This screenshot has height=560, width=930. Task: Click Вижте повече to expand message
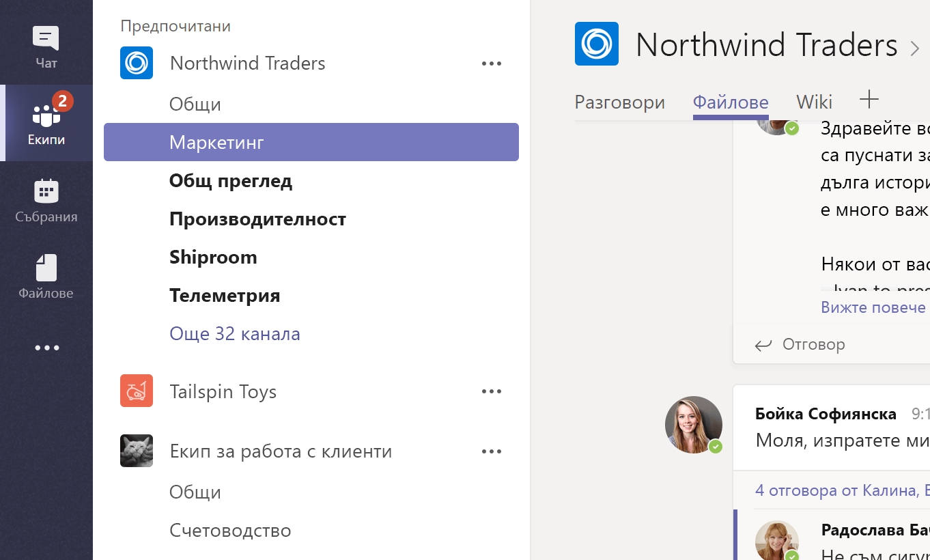[873, 307]
